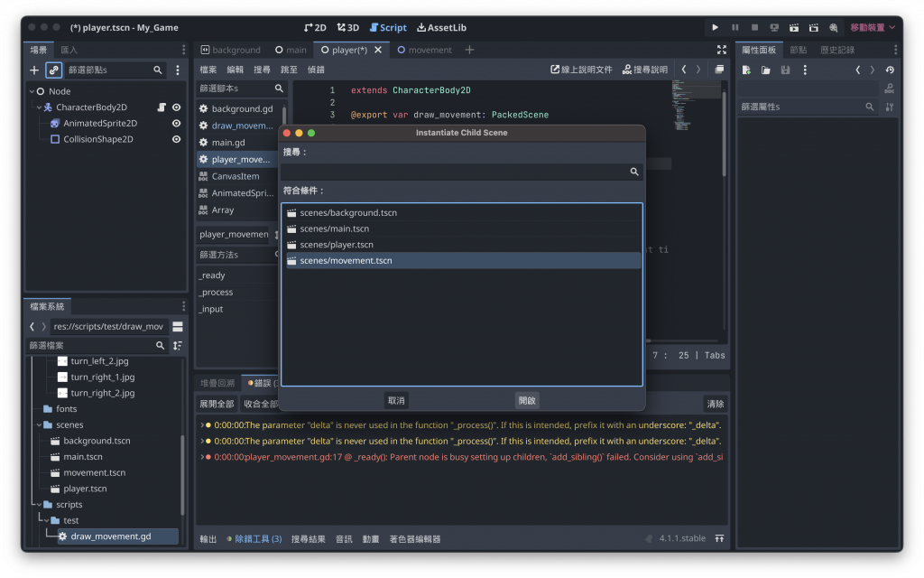Click 清除 to clear debugger errors
924x578 pixels.
716,404
